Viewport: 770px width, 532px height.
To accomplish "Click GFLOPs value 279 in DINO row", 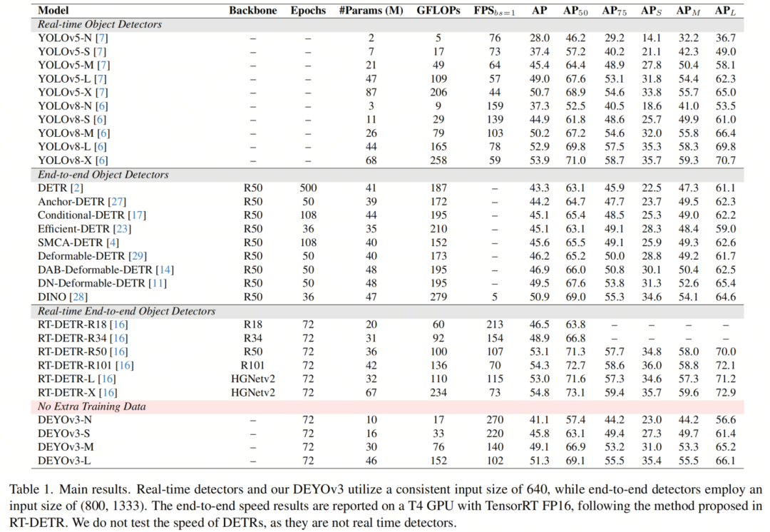I will (x=438, y=297).
